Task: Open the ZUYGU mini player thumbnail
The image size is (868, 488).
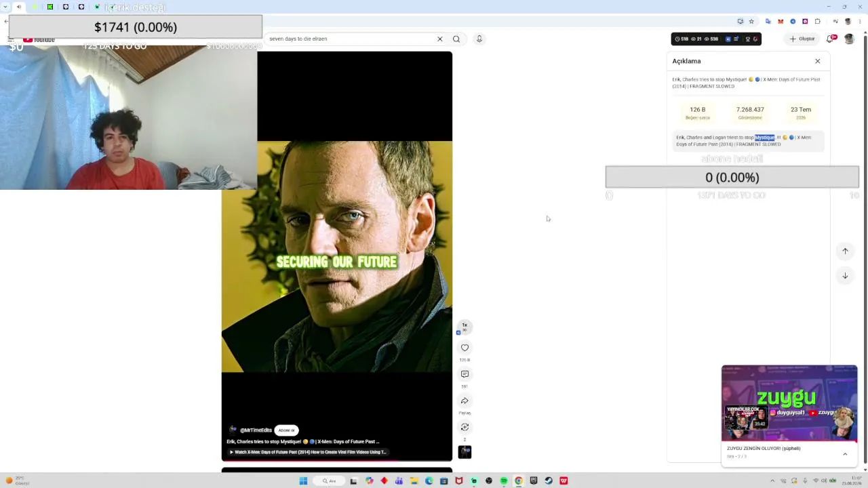Action: coord(789,403)
